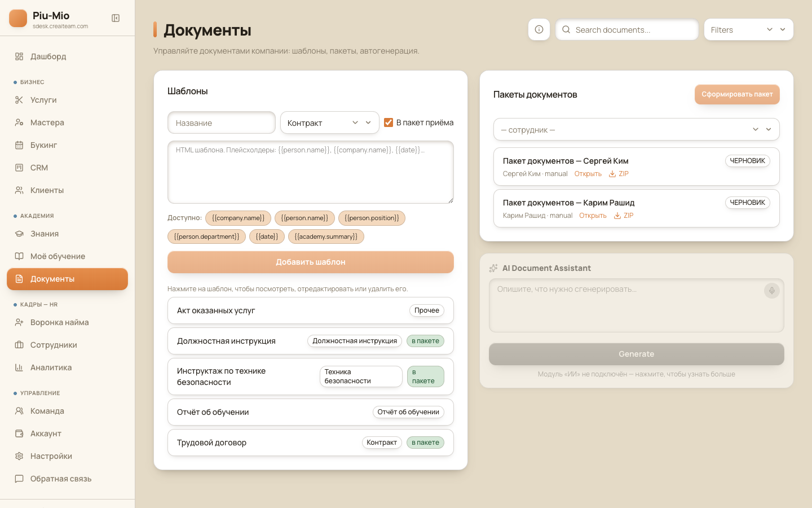
Task: Open the Filters dropdown
Action: point(749,29)
